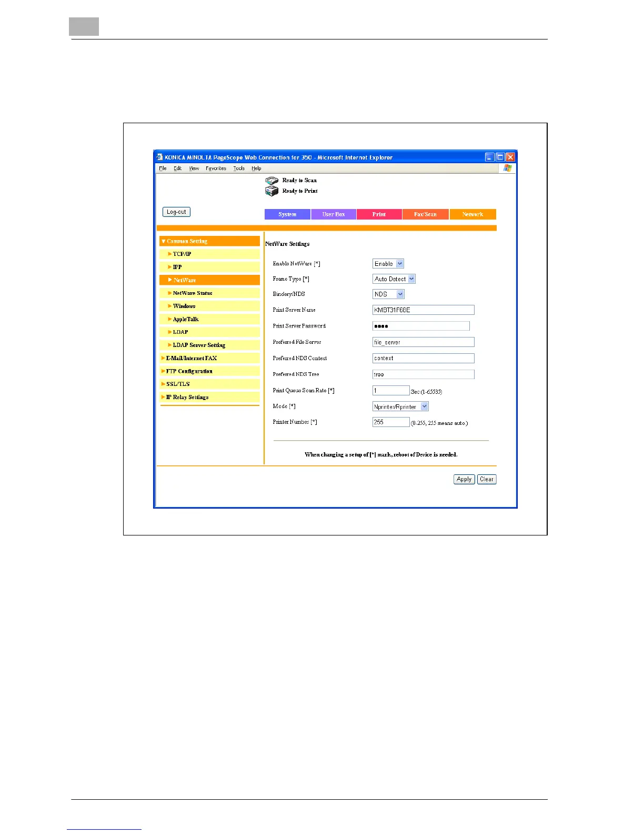Expand E-Mail/Internet FAX section
Image resolution: width=644 pixels, height=834 pixels.
209,358
